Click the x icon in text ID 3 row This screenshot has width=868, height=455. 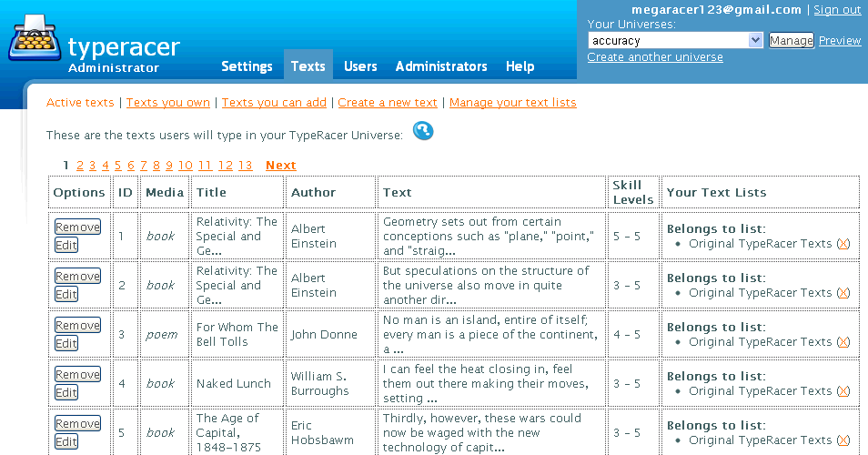click(843, 342)
